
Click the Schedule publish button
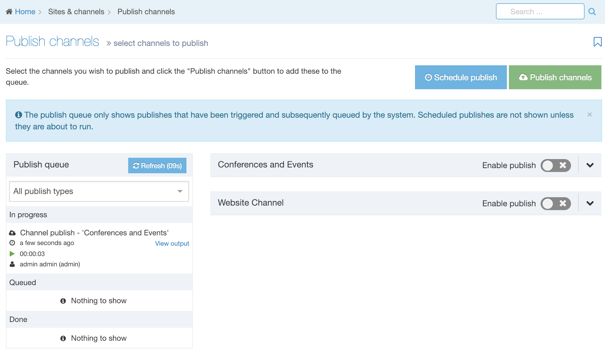tap(461, 77)
